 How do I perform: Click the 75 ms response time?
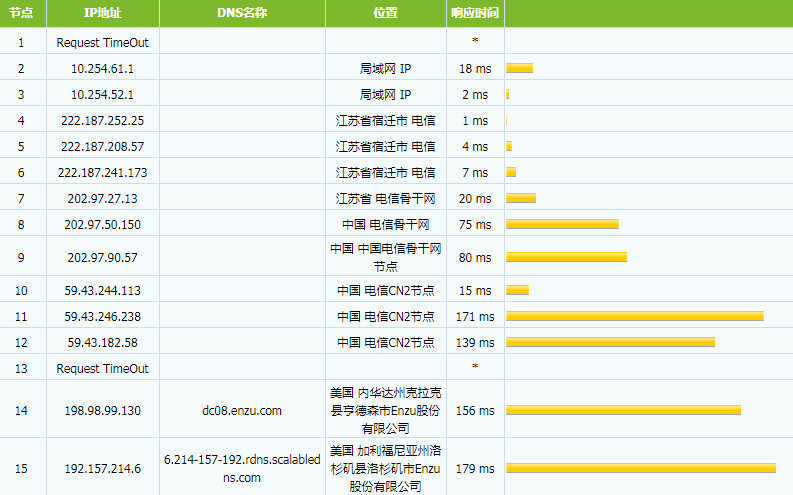(x=475, y=225)
